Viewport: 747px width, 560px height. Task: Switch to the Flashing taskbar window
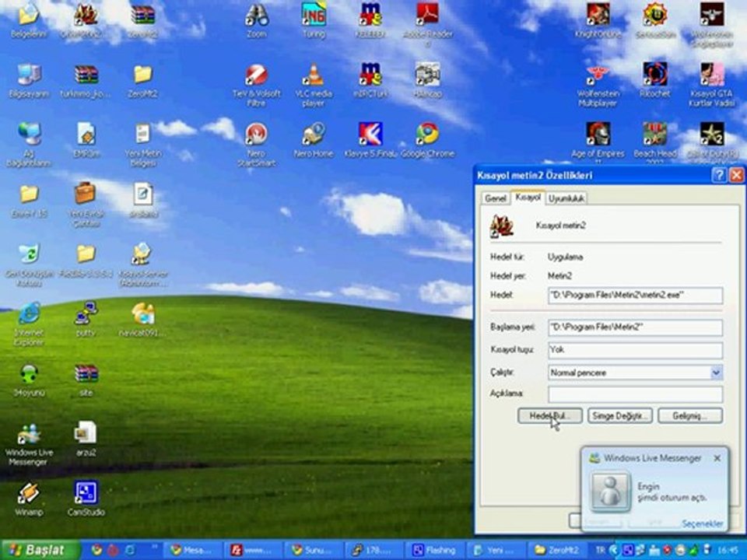(435, 550)
